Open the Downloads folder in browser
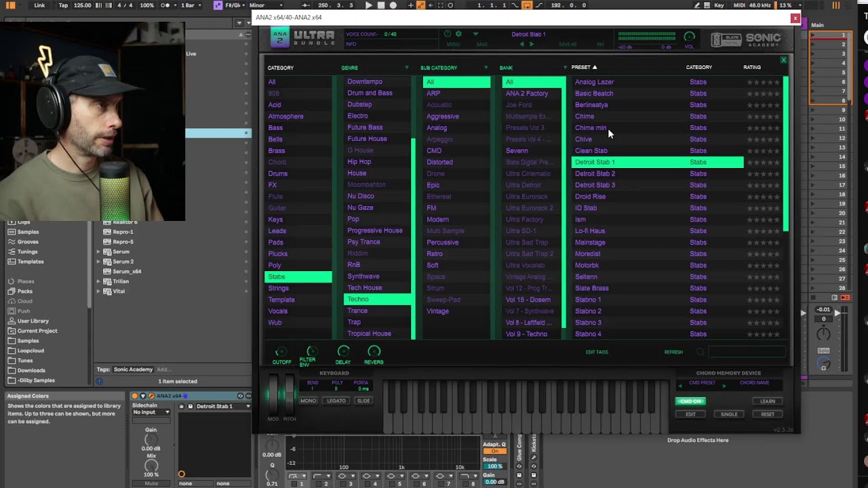 click(x=31, y=371)
